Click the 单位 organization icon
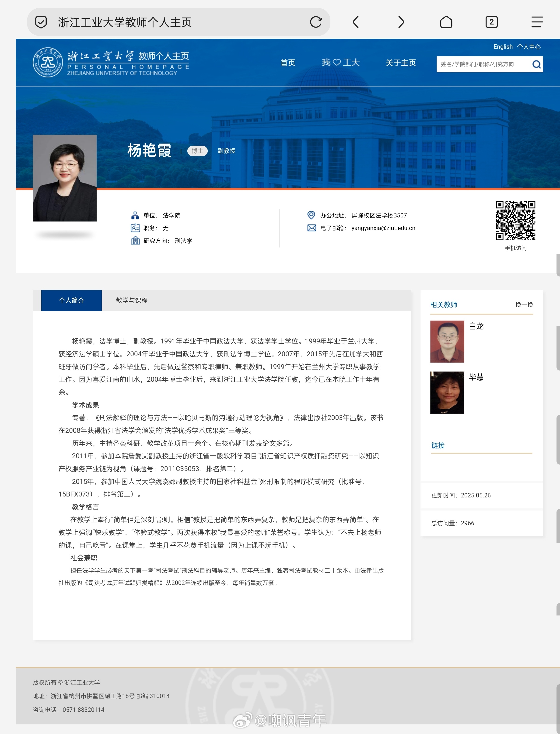The height and width of the screenshot is (734, 560). click(135, 215)
